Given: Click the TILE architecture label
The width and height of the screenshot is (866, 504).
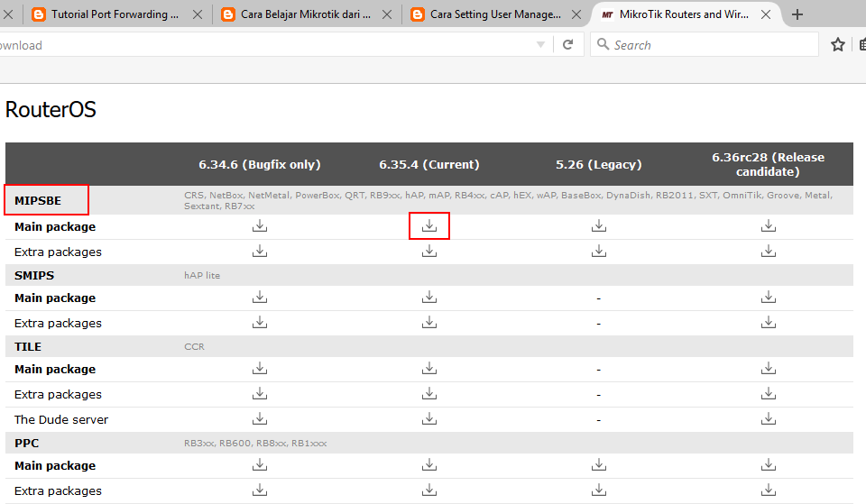Looking at the screenshot, I should pos(28,346).
